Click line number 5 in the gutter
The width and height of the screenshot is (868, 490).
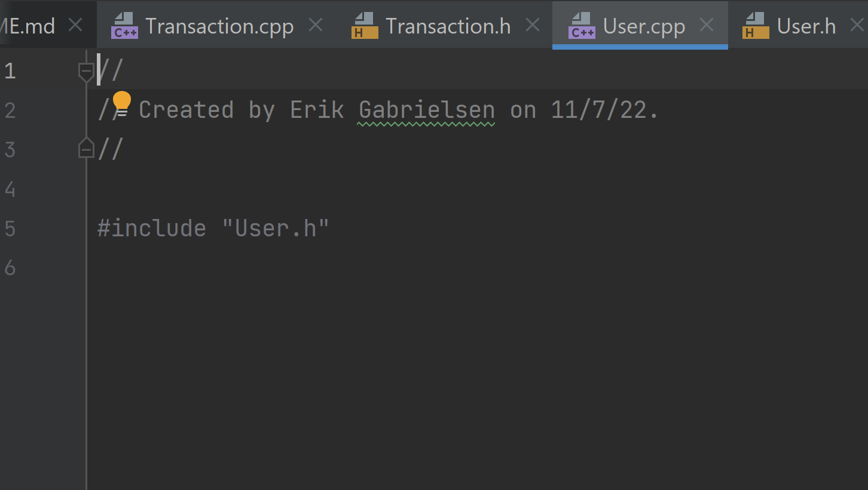[10, 228]
